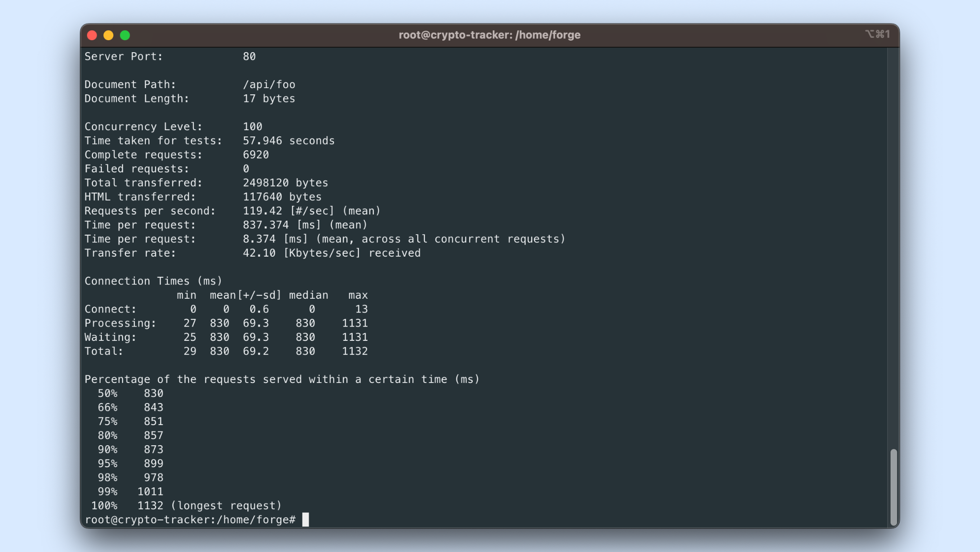The image size is (980, 552).
Task: Click the Server Port value 80
Action: [249, 56]
